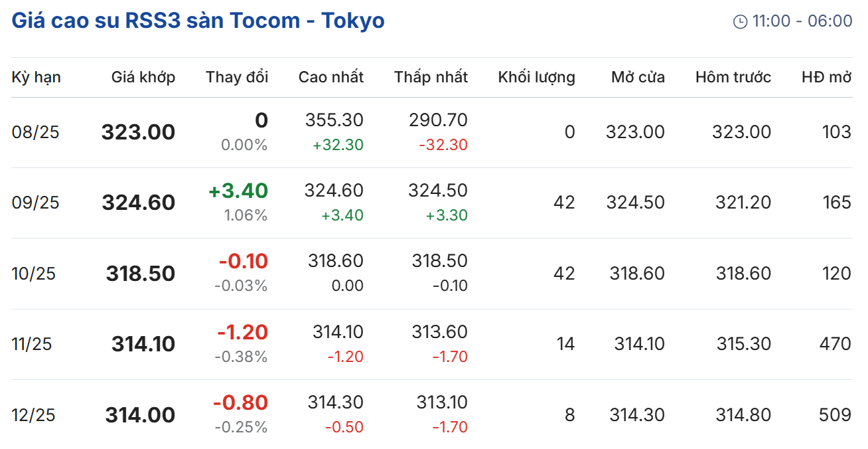The image size is (868, 449).
Task: Sort by Giá khớp column header
Action: click(143, 77)
